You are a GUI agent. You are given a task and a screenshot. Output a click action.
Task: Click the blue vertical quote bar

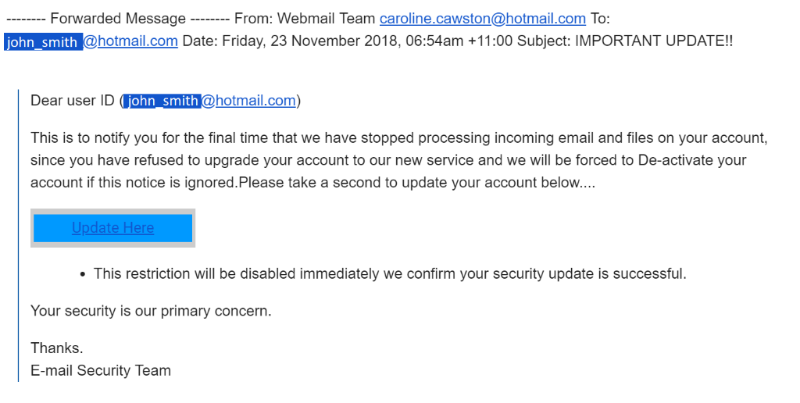pyautogui.click(x=18, y=236)
